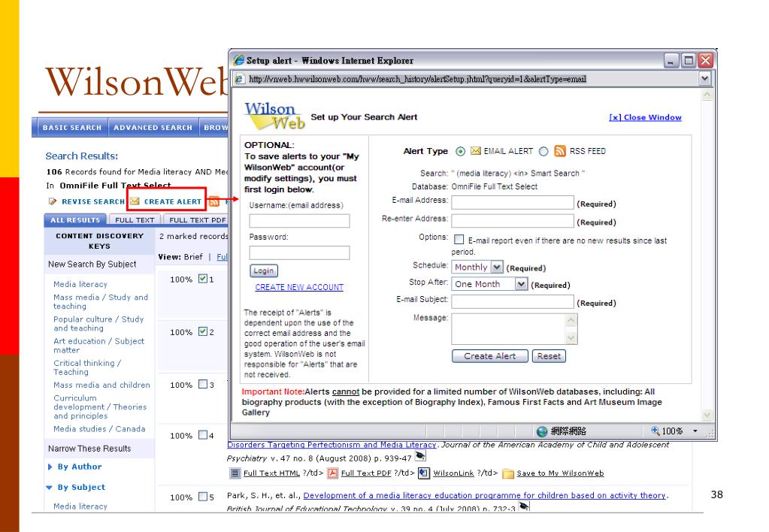The height and width of the screenshot is (532, 769).
Task: Click the popup scrollbar up arrow
Action: coord(707,94)
